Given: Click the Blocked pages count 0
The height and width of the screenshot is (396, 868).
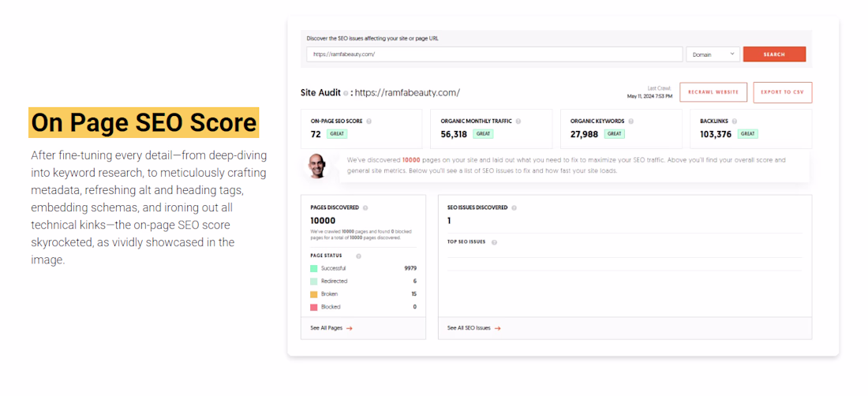Looking at the screenshot, I should 414,306.
